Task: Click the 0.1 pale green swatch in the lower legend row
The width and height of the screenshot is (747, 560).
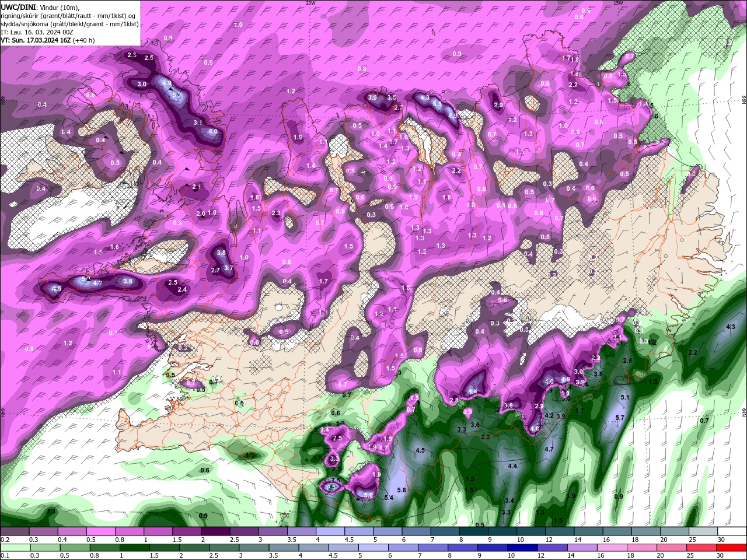Action: pos(15,548)
